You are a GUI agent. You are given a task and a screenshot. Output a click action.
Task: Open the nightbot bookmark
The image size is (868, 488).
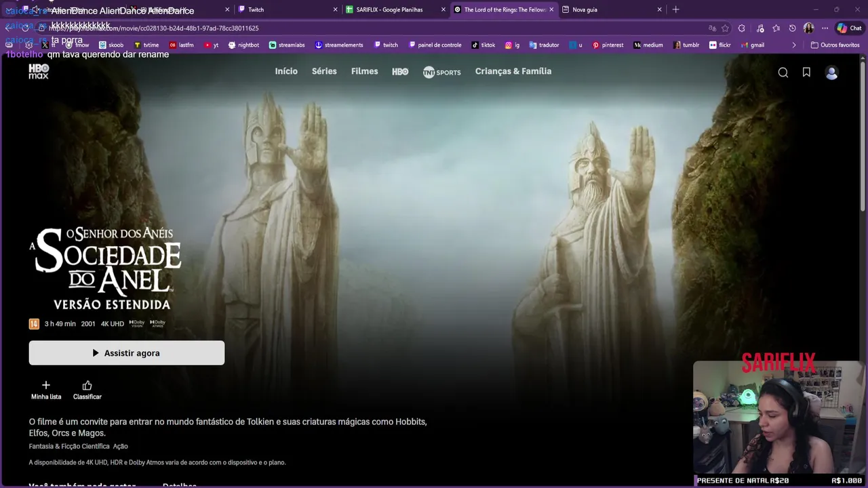pyautogui.click(x=244, y=45)
